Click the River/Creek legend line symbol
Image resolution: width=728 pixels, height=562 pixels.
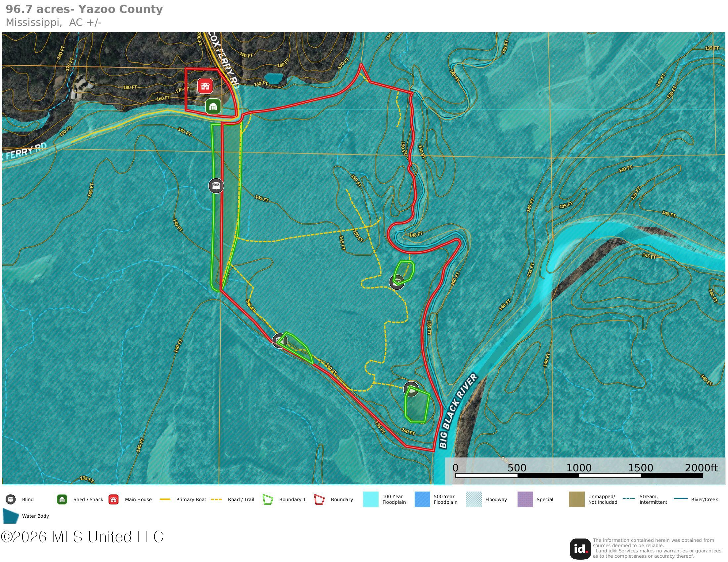click(x=681, y=499)
